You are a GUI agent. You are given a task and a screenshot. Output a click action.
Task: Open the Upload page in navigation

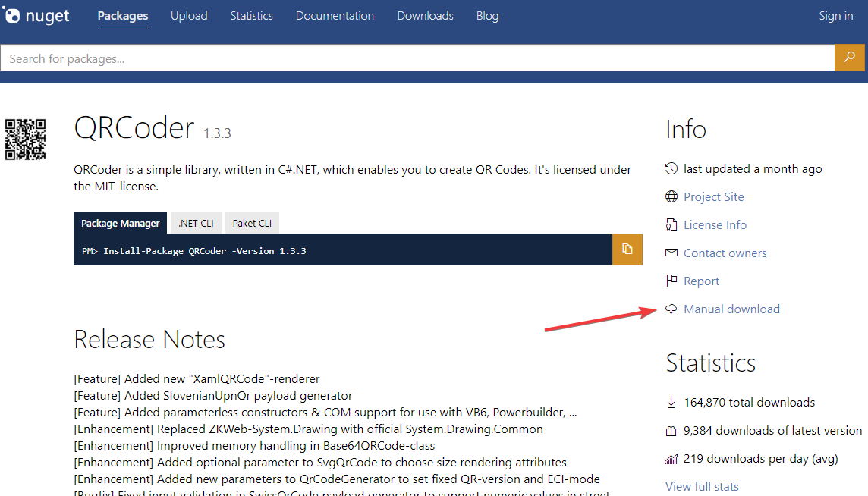point(189,16)
